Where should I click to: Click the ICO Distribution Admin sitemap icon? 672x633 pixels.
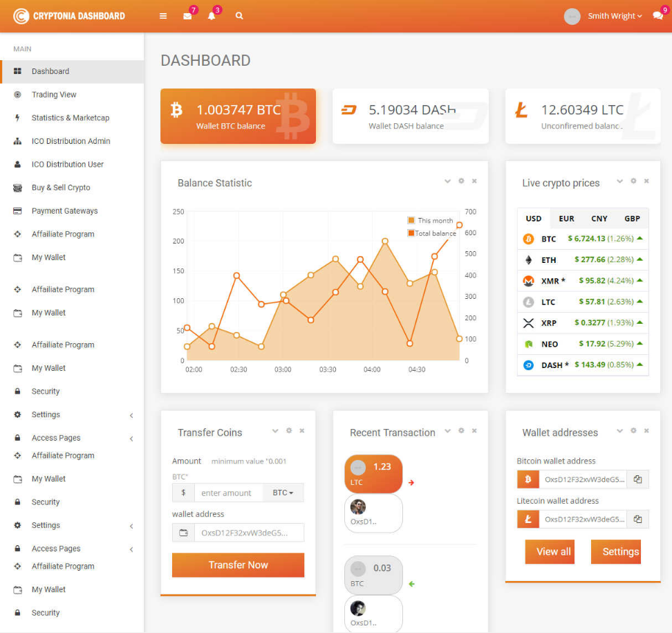17,140
